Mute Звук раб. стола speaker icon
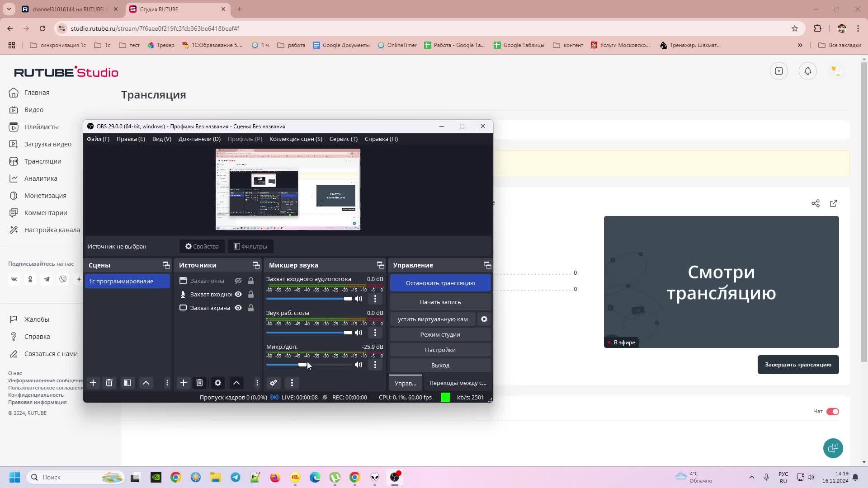868x488 pixels. (x=359, y=333)
